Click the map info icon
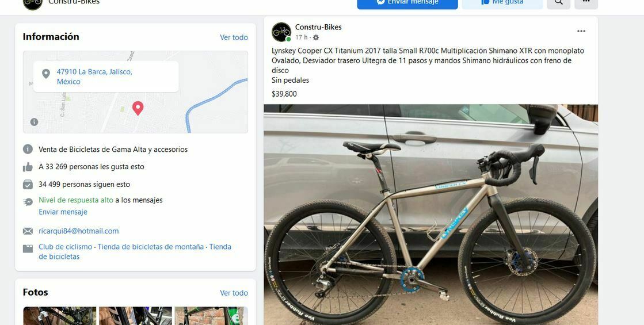This screenshot has width=644, height=325. click(x=34, y=122)
